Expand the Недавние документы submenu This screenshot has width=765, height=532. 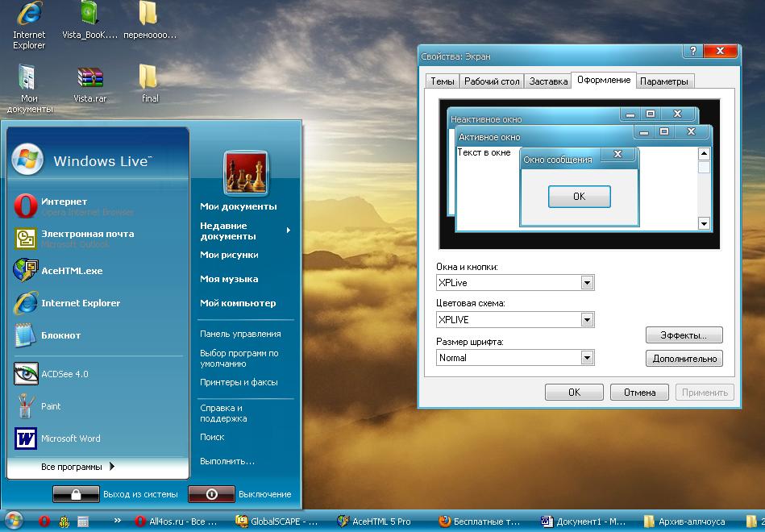(x=245, y=231)
